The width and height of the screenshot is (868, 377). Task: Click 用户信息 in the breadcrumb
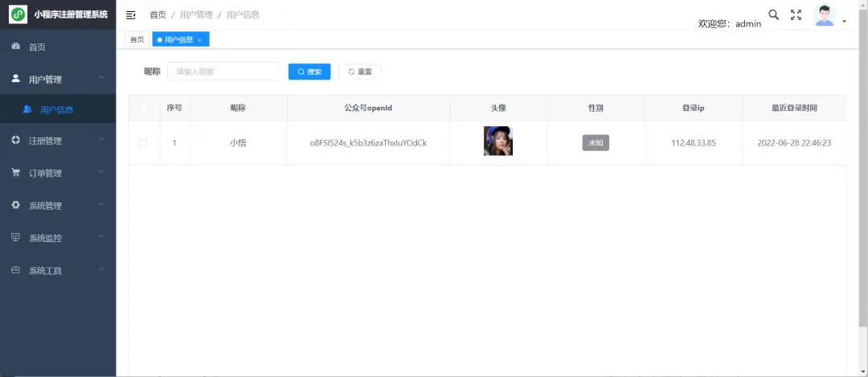(243, 15)
